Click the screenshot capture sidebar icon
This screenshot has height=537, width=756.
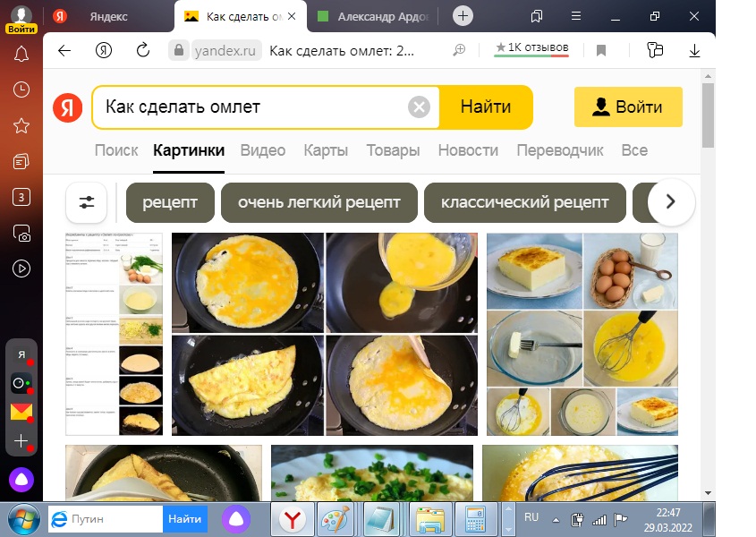[x=21, y=233]
